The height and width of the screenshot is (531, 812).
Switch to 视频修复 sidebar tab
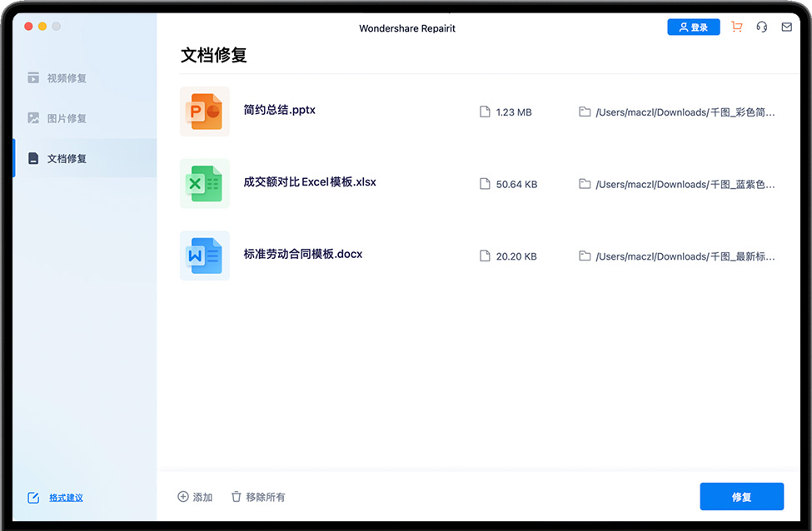point(67,78)
